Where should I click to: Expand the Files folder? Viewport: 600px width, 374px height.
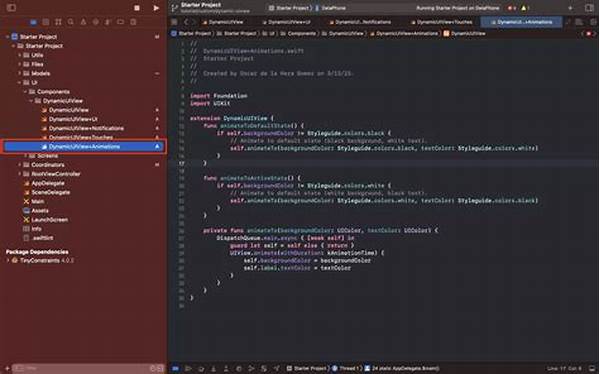pyautogui.click(x=20, y=64)
